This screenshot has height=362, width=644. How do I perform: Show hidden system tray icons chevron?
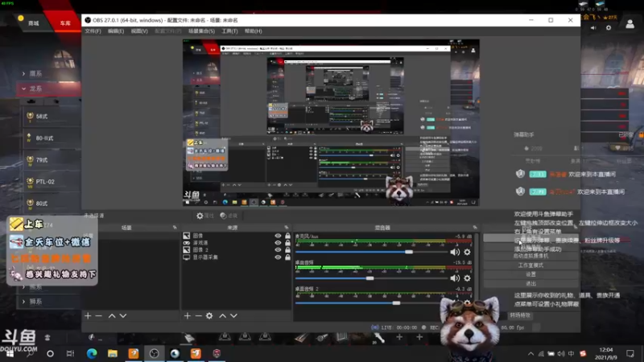point(530,353)
